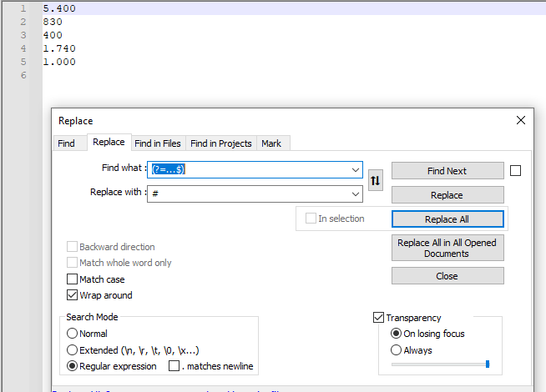The height and width of the screenshot is (392, 546).
Task: Click line number 6 in the margin
Action: 23,75
